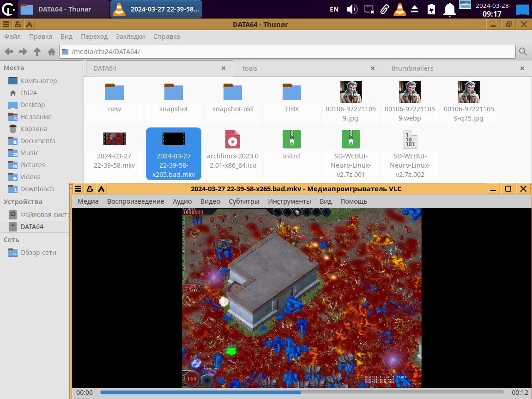Open VLC Субтитры menu
This screenshot has height=399, width=532.
(x=244, y=201)
